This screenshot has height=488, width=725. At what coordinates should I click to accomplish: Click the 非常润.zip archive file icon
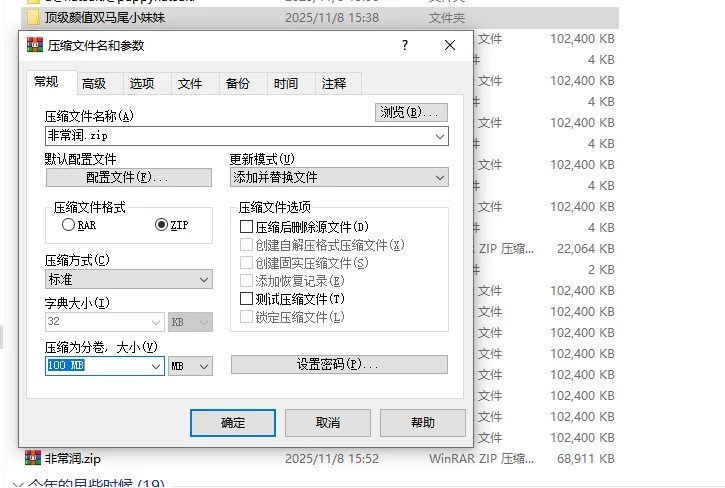33,459
